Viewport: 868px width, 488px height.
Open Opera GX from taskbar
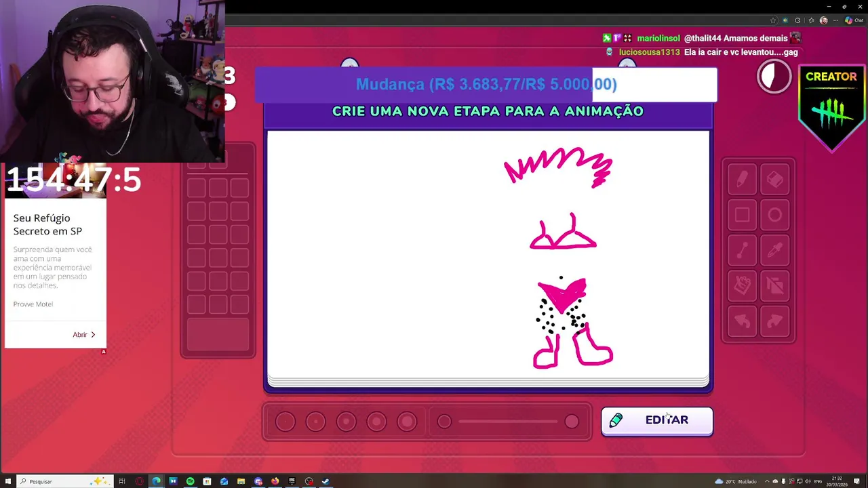pos(140,481)
